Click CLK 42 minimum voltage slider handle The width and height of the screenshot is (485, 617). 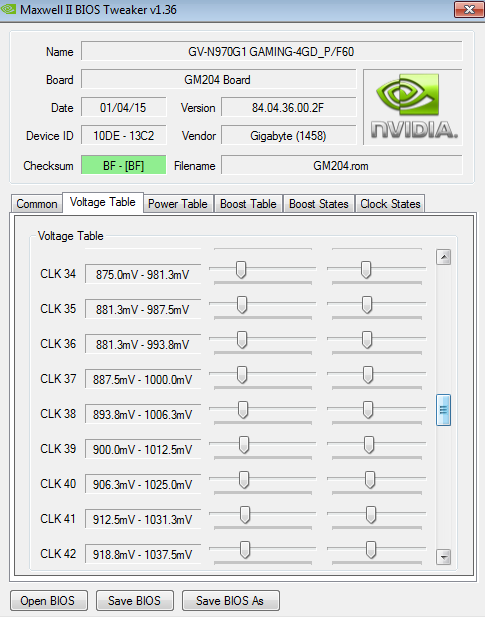[x=245, y=550]
